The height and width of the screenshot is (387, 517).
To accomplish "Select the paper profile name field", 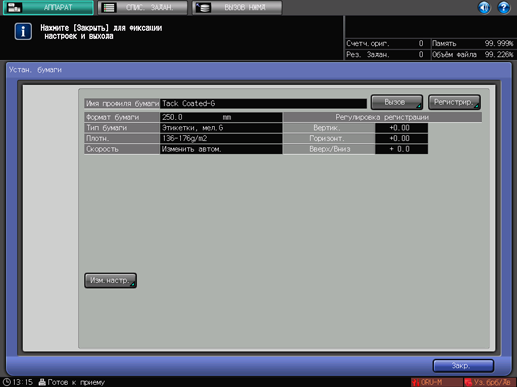I will [x=263, y=104].
